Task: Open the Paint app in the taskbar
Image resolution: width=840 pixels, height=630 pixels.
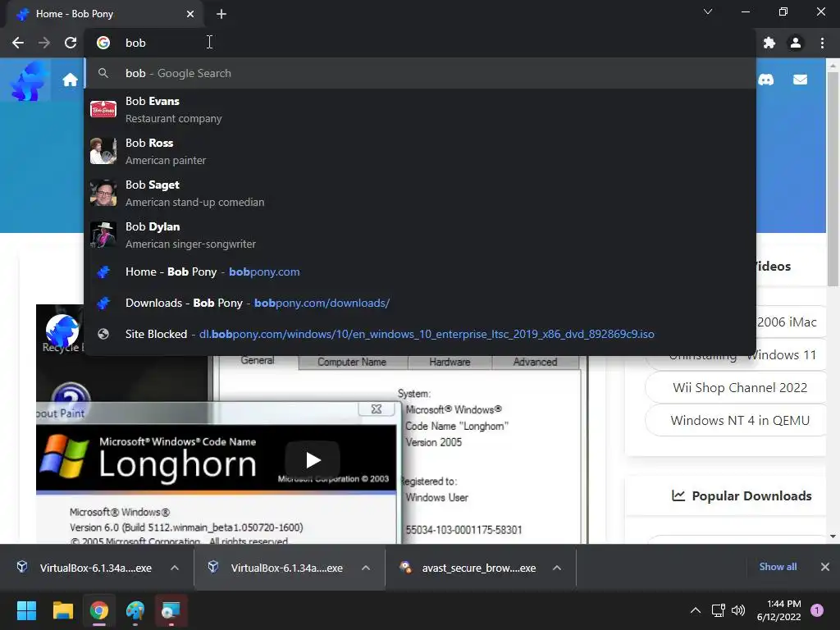Action: point(135,610)
